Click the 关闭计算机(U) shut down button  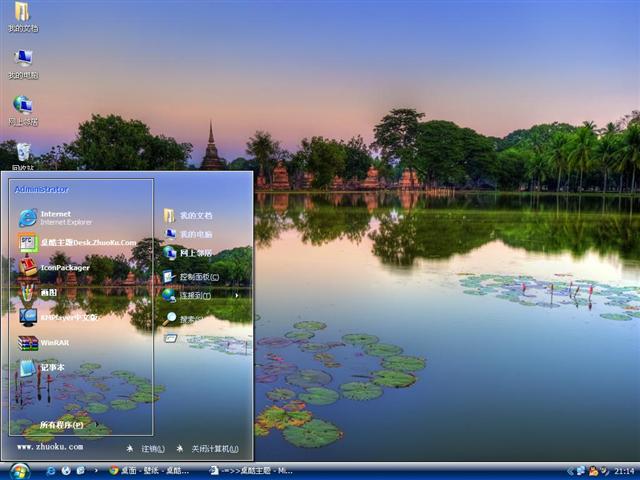point(208,449)
